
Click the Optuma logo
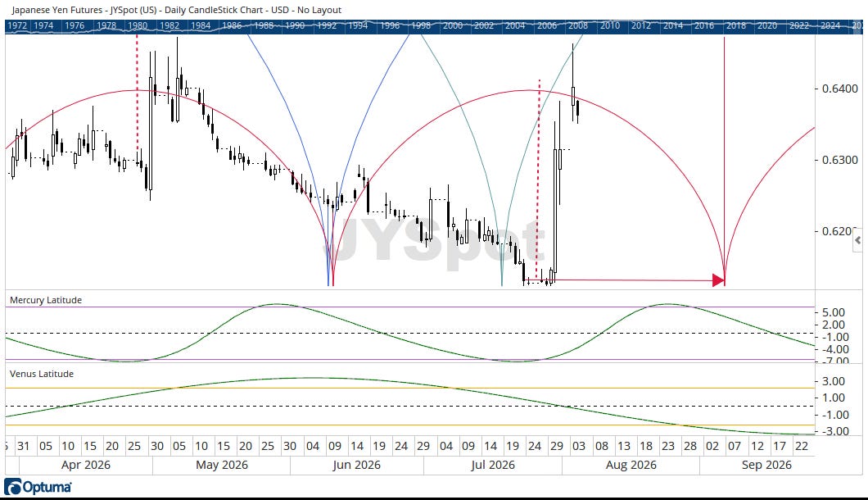(x=38, y=487)
